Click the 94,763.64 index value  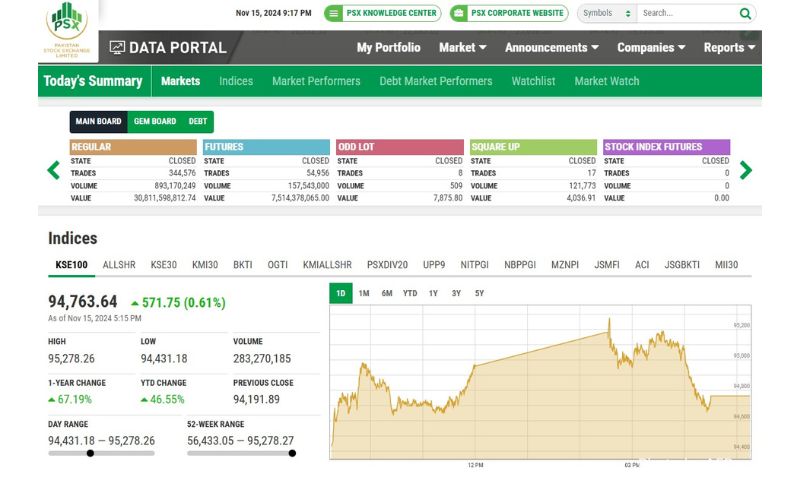click(83, 302)
